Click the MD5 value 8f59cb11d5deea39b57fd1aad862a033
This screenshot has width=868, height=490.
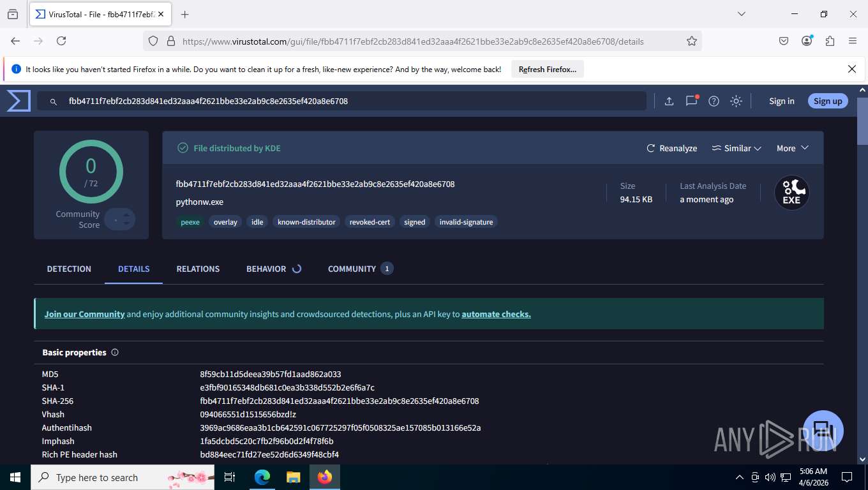[x=271, y=374]
